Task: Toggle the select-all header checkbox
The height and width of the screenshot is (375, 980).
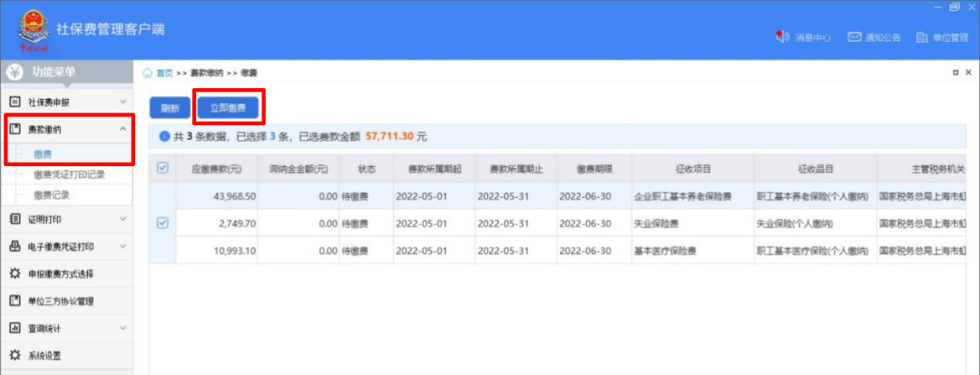Action: [x=162, y=167]
